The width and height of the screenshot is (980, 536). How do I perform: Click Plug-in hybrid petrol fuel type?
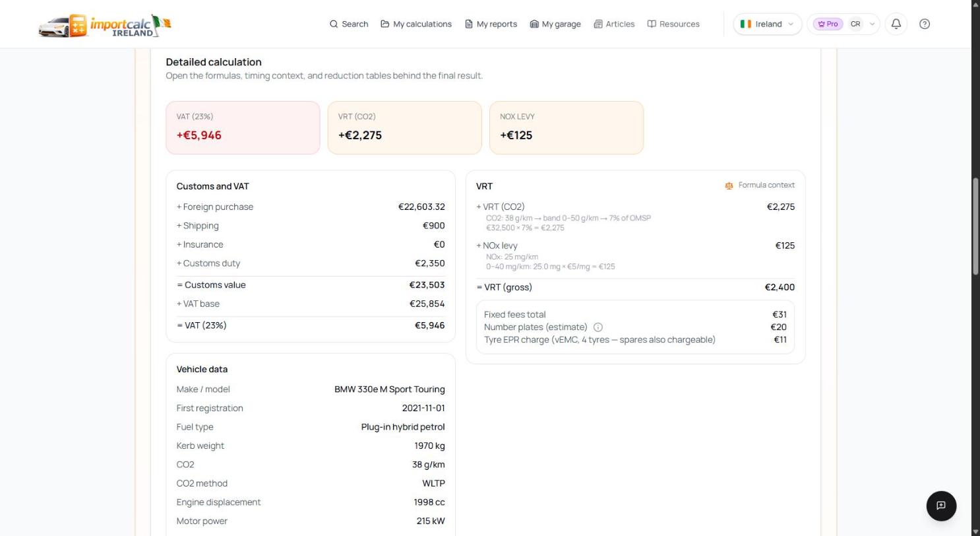click(x=403, y=427)
